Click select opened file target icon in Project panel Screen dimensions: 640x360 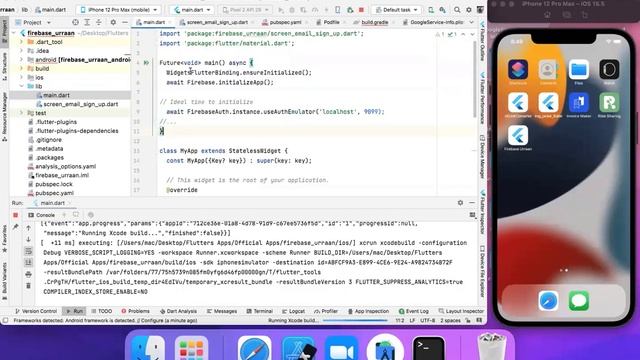pos(75,22)
